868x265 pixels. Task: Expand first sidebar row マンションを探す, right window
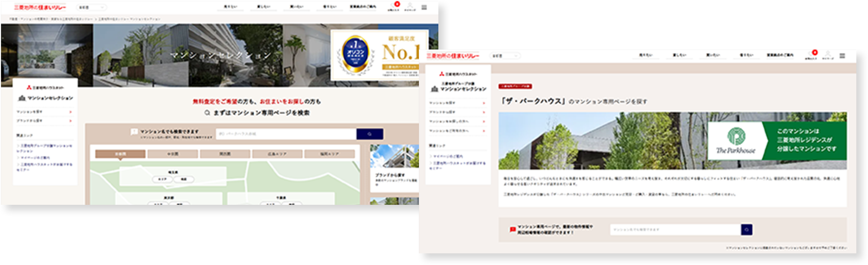click(x=457, y=103)
